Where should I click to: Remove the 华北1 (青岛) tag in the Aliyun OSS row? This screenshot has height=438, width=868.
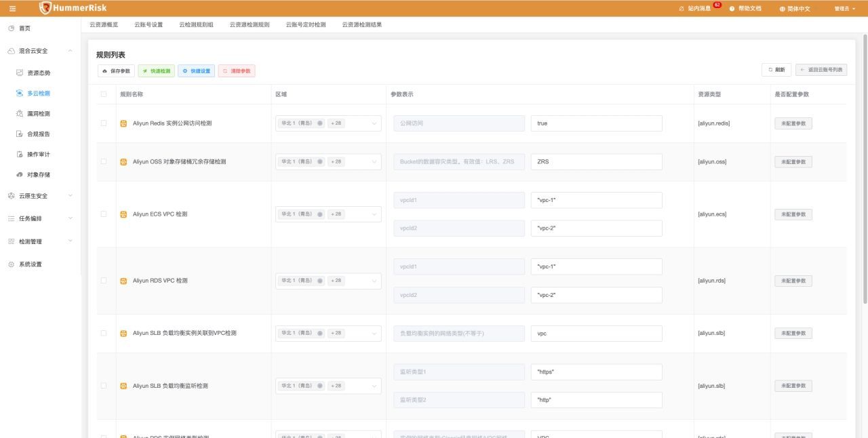point(320,161)
